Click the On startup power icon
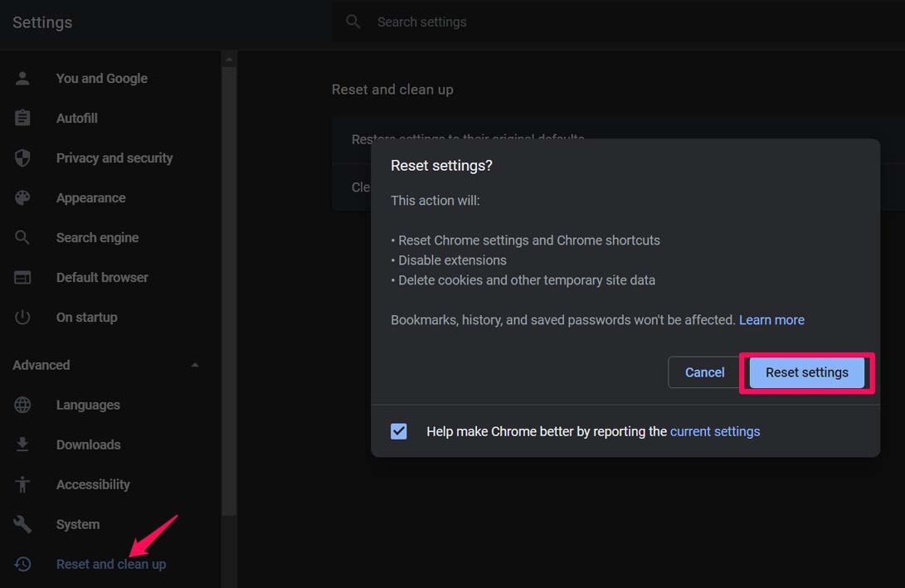Screen dimensions: 905x588 (22, 317)
